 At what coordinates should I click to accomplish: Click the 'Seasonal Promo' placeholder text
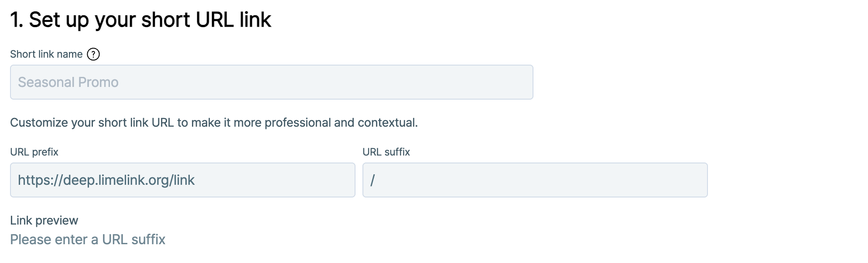pyautogui.click(x=68, y=82)
